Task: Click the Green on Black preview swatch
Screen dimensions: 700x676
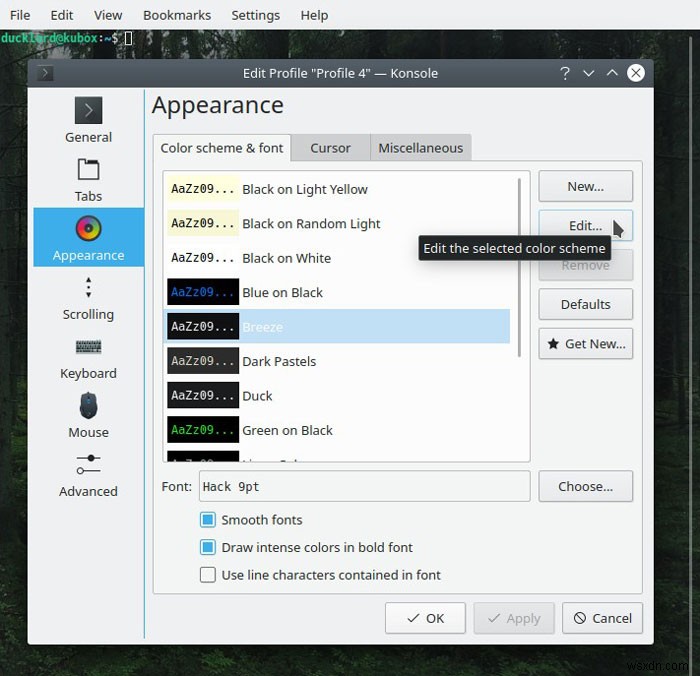Action: (x=203, y=430)
